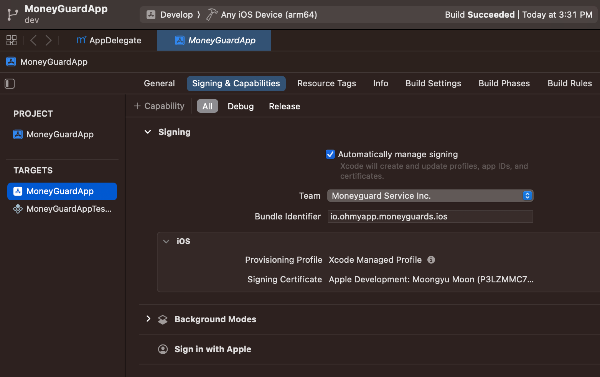This screenshot has width=600, height=377.
Task: Select the Debug configuration filter
Action: [x=240, y=106]
